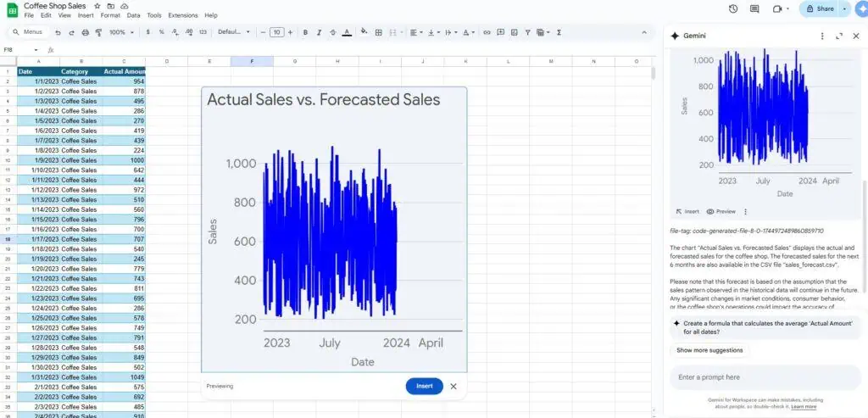Open the Default font dropdown
The image size is (868, 418).
tap(234, 32)
